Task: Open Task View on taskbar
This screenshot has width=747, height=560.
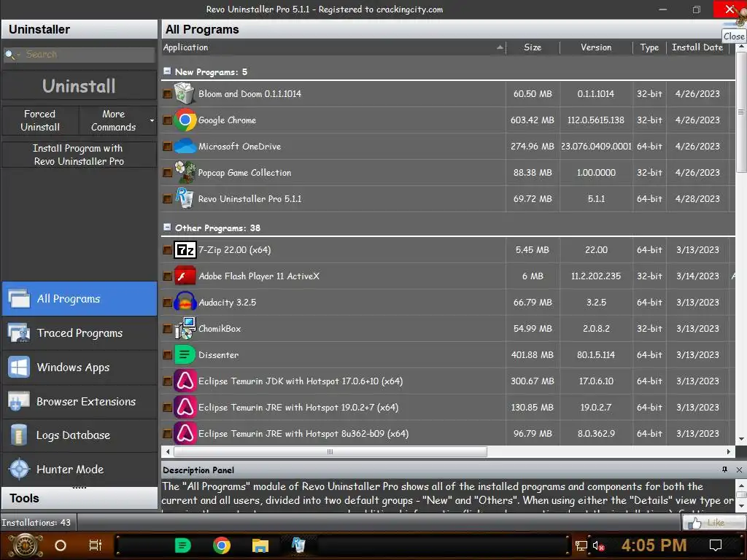Action: tap(96, 545)
